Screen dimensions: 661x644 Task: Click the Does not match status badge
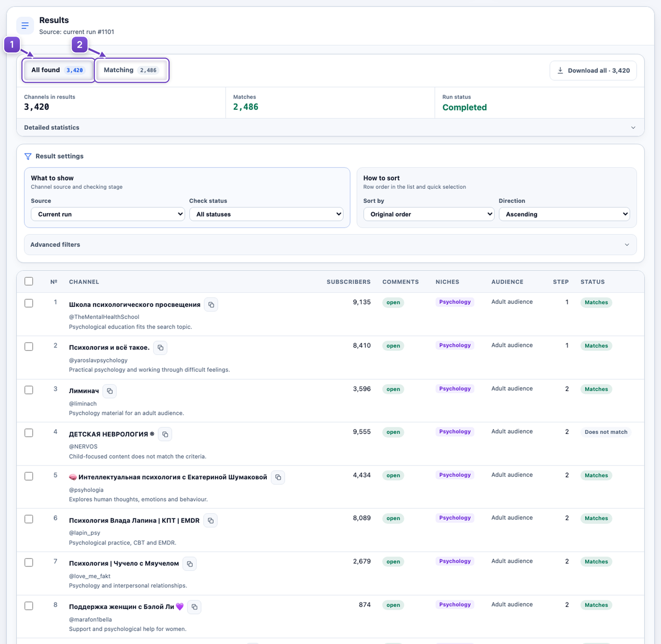point(606,432)
